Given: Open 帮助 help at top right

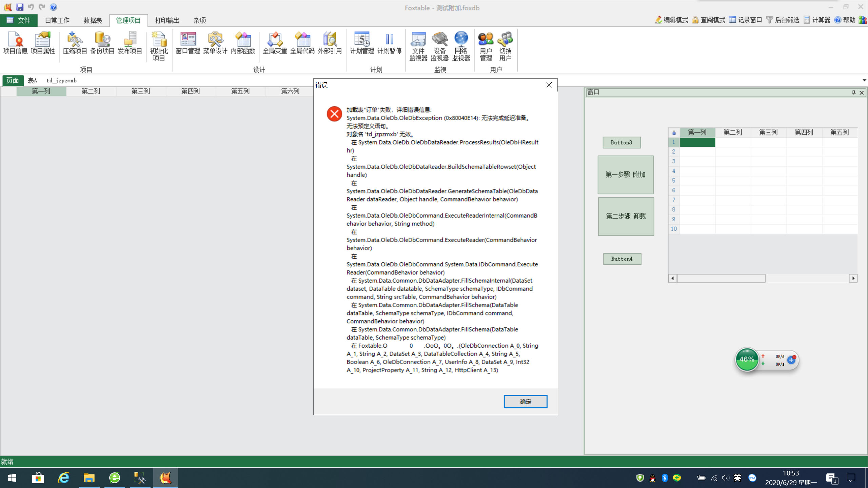Looking at the screenshot, I should click(x=845, y=20).
